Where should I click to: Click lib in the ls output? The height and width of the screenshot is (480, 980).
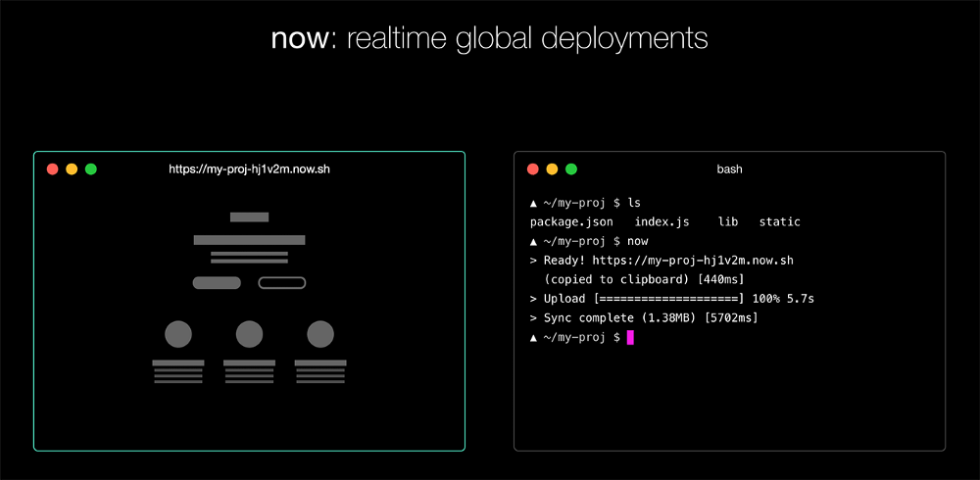pyautogui.click(x=728, y=221)
